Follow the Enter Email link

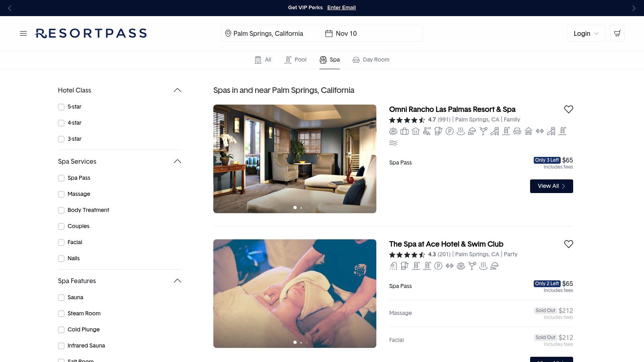point(341,8)
